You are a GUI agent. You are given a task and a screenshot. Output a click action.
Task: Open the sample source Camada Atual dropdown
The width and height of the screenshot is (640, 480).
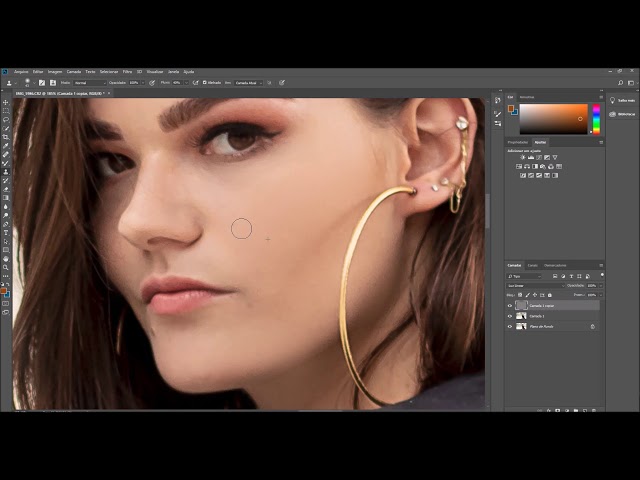tap(249, 83)
